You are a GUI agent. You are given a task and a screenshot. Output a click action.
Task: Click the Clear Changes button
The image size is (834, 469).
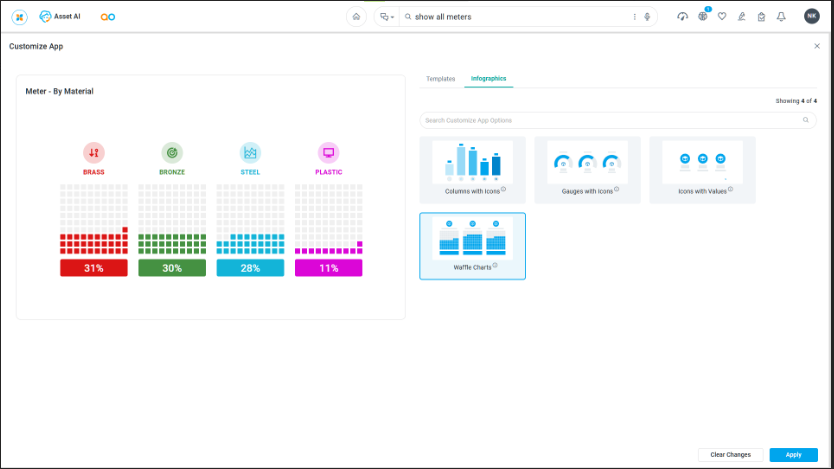730,454
